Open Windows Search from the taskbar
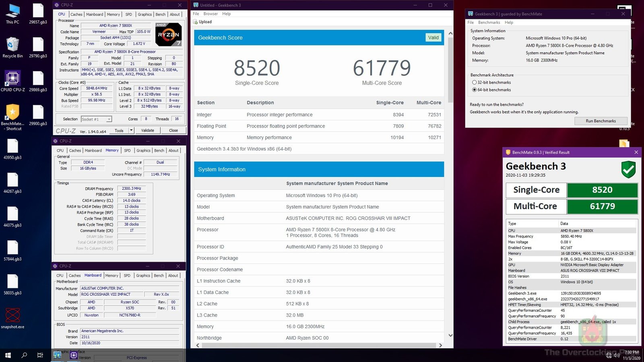 tap(24, 355)
